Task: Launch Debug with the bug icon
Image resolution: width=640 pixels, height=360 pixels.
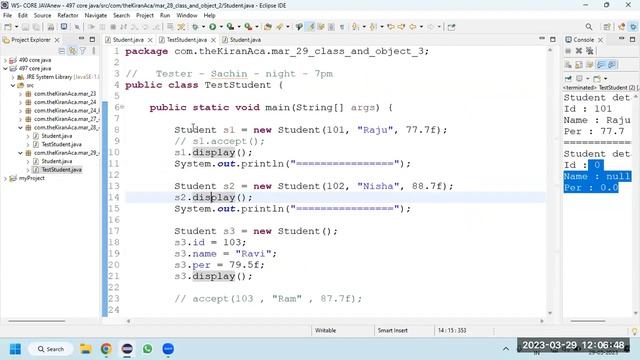Action: (x=195, y=27)
